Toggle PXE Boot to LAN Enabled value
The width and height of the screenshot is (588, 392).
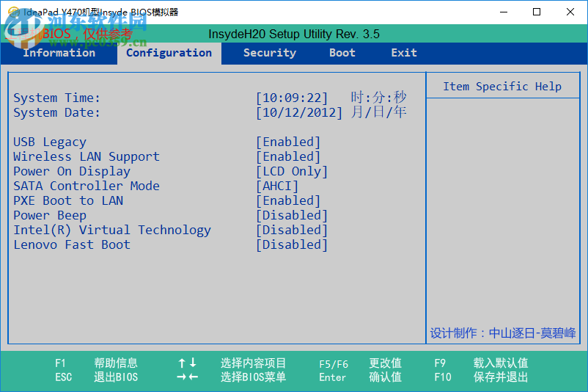coord(288,200)
